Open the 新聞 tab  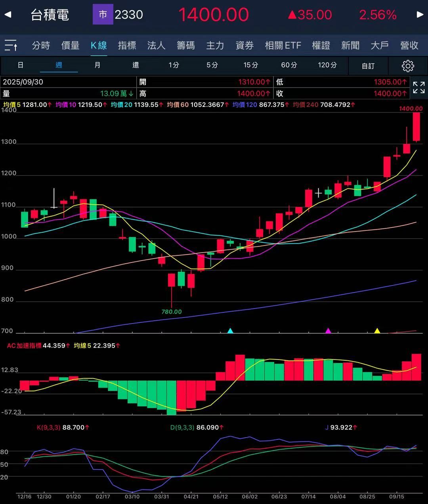pyautogui.click(x=350, y=46)
